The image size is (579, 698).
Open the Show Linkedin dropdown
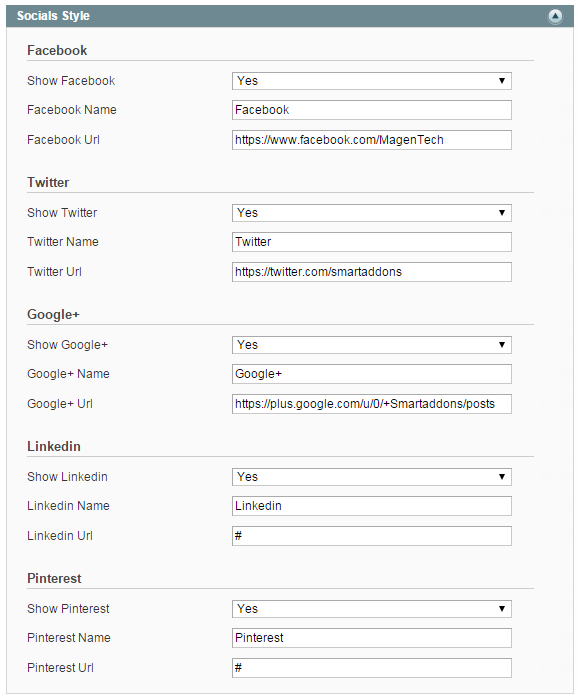coord(372,477)
